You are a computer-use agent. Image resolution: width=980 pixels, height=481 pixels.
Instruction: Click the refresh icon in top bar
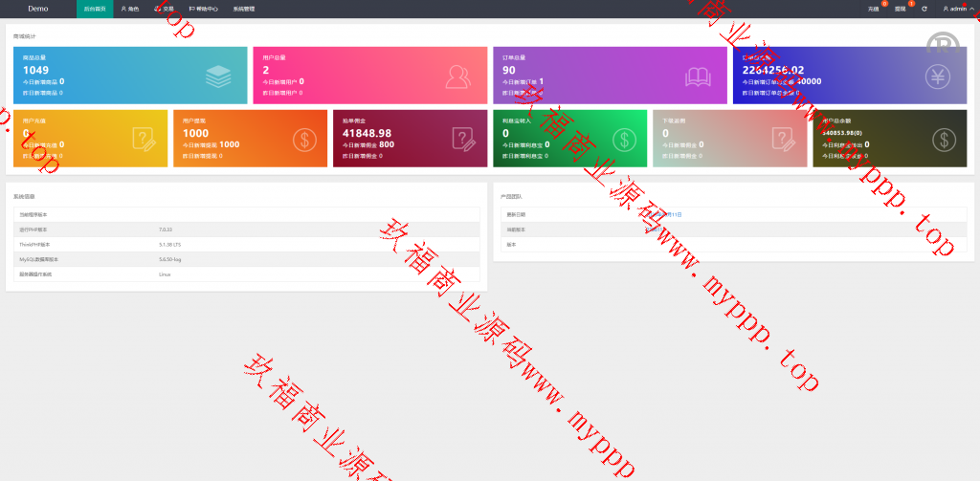[924, 9]
